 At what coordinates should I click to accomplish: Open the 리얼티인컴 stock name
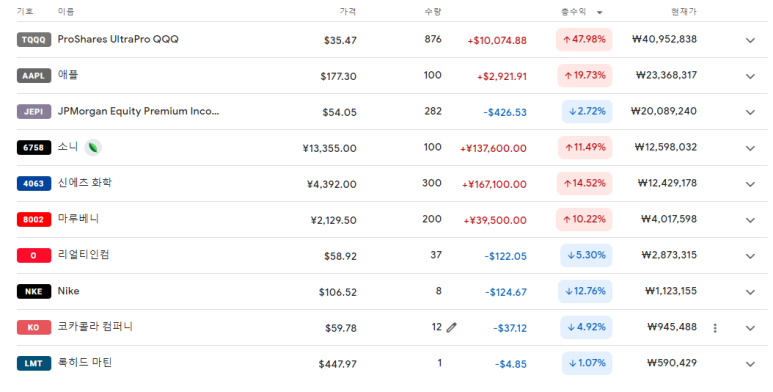[x=83, y=255]
